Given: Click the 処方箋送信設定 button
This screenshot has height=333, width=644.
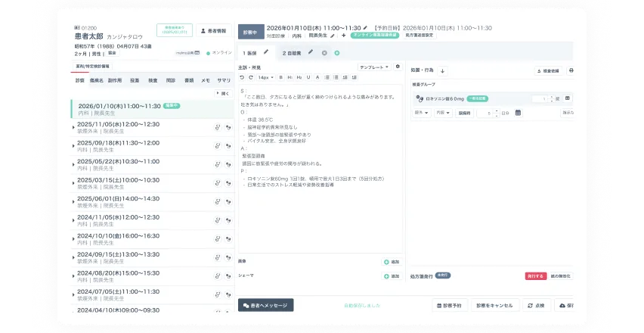Looking at the screenshot, I should click(420, 36).
